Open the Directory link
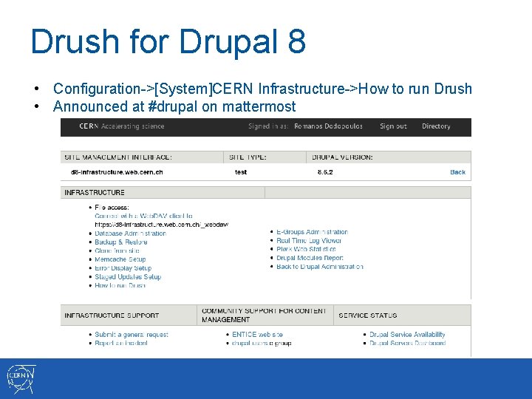Image resolution: width=532 pixels, height=399 pixels. tap(436, 126)
